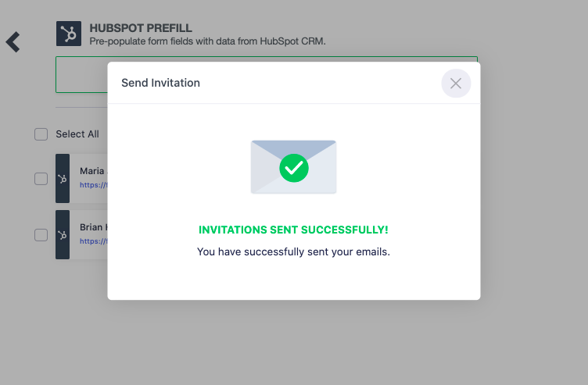Click the HubSpot logo beside the Prefill heading
The image size is (588, 385).
tap(69, 34)
